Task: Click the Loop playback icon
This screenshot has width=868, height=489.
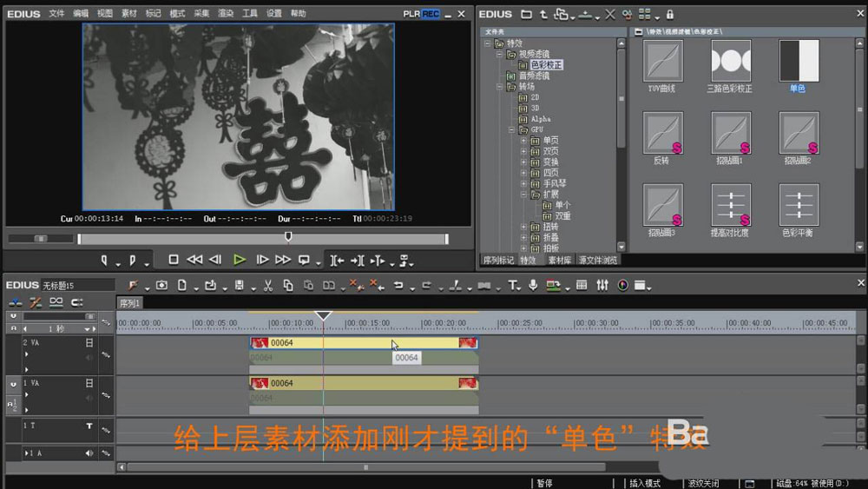Action: pyautogui.click(x=304, y=260)
